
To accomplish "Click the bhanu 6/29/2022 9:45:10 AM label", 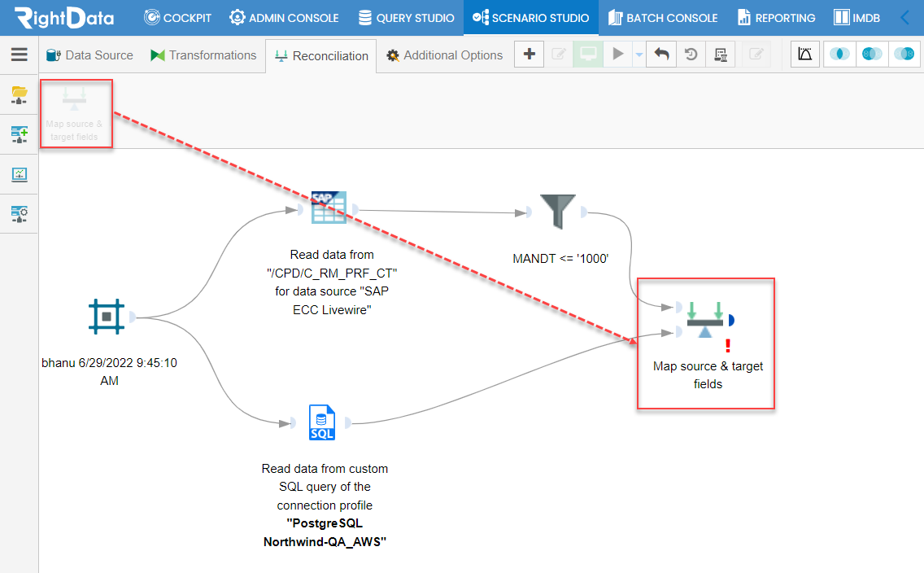I will click(x=109, y=371).
